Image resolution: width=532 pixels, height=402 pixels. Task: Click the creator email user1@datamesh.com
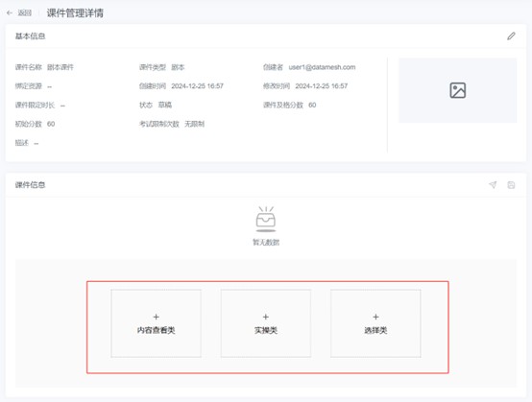point(322,67)
